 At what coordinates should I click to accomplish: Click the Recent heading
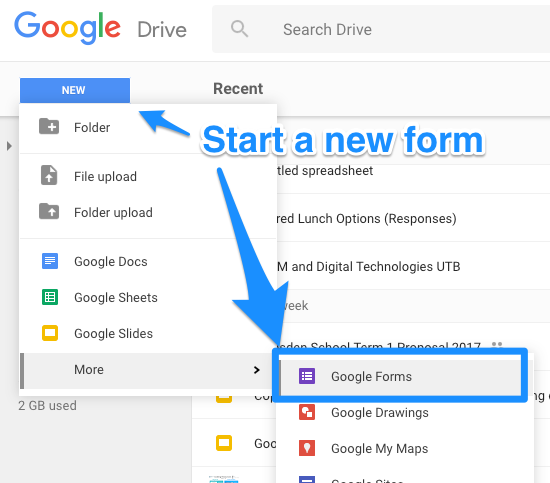[x=238, y=89]
